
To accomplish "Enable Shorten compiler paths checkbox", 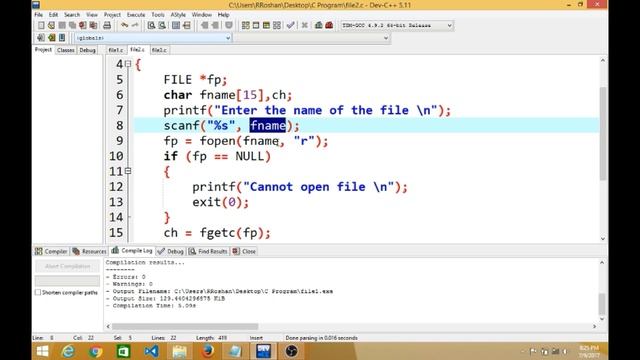I will (x=38, y=292).
